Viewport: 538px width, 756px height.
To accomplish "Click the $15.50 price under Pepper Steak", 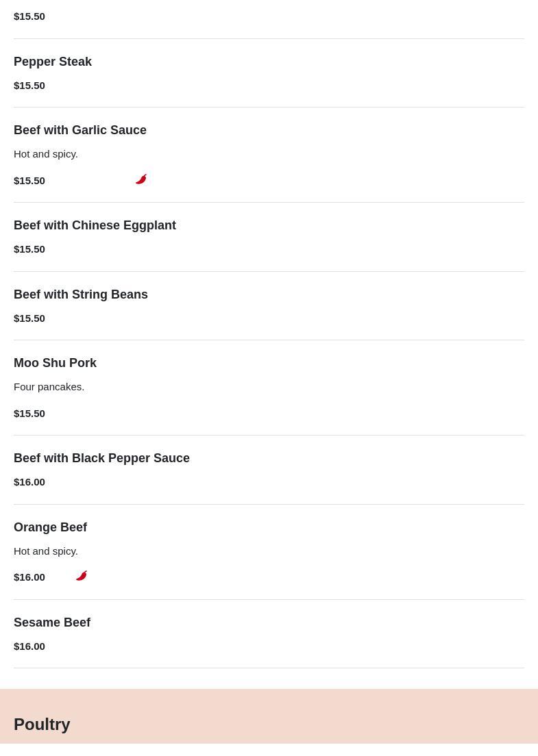I will click(x=29, y=86).
